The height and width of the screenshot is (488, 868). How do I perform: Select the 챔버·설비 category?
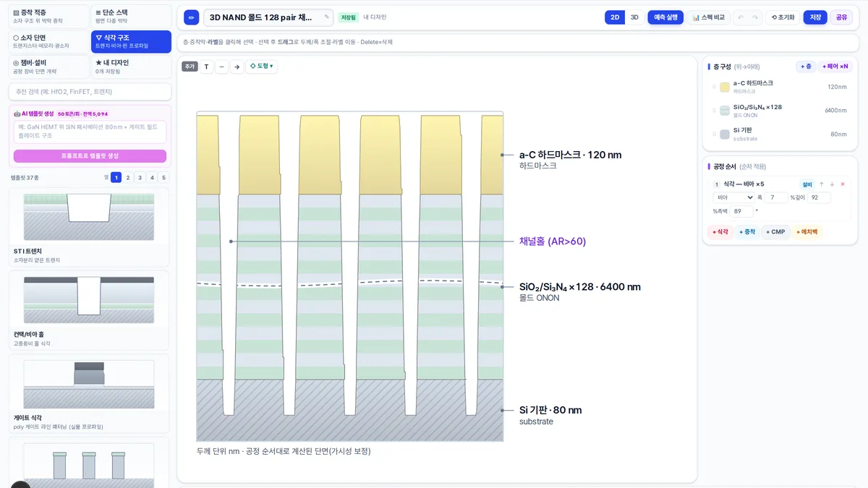tap(49, 67)
